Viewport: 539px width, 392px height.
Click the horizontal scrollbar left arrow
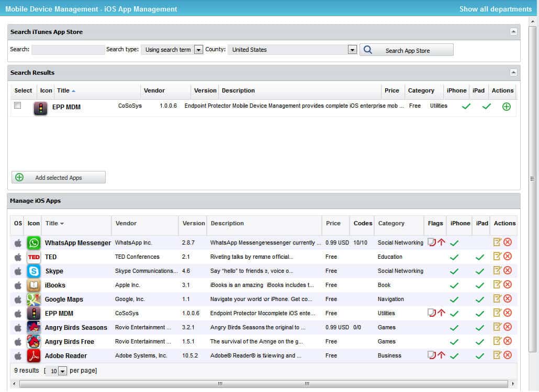point(14,384)
